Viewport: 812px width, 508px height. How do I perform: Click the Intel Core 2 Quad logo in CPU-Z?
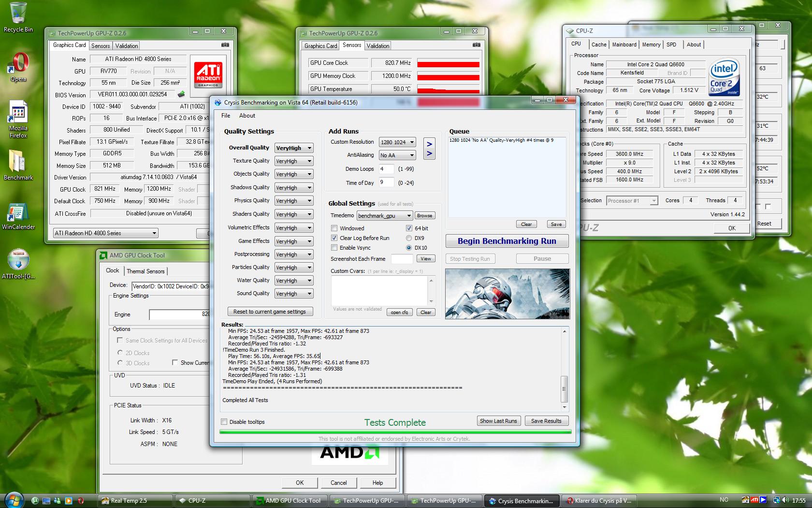[724, 77]
